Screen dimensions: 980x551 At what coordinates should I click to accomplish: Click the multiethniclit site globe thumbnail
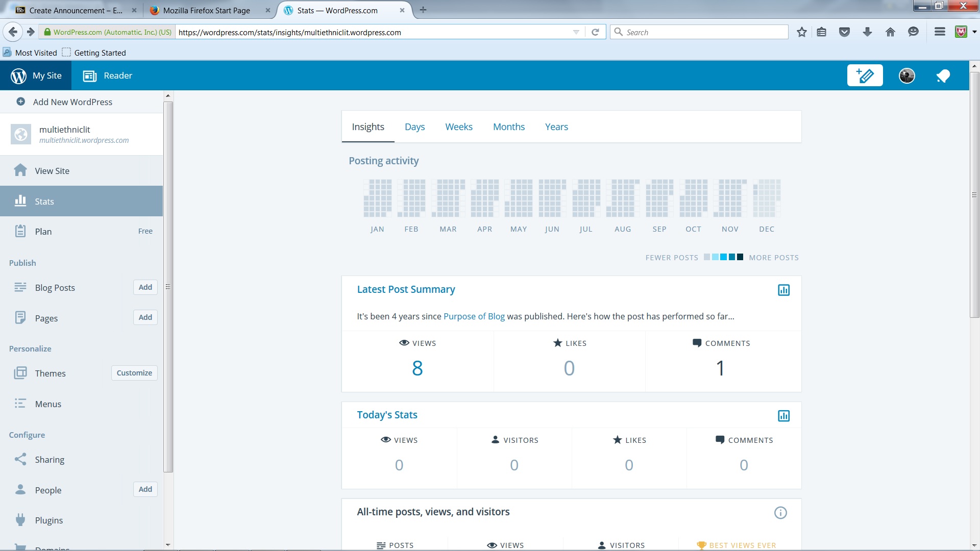21,134
